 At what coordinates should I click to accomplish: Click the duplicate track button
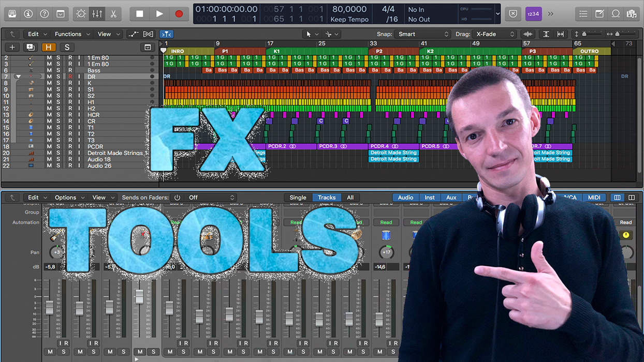(x=30, y=47)
